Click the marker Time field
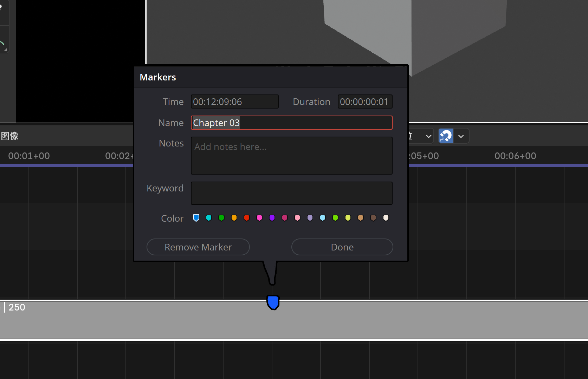Image resolution: width=588 pixels, height=379 pixels. pyautogui.click(x=235, y=102)
